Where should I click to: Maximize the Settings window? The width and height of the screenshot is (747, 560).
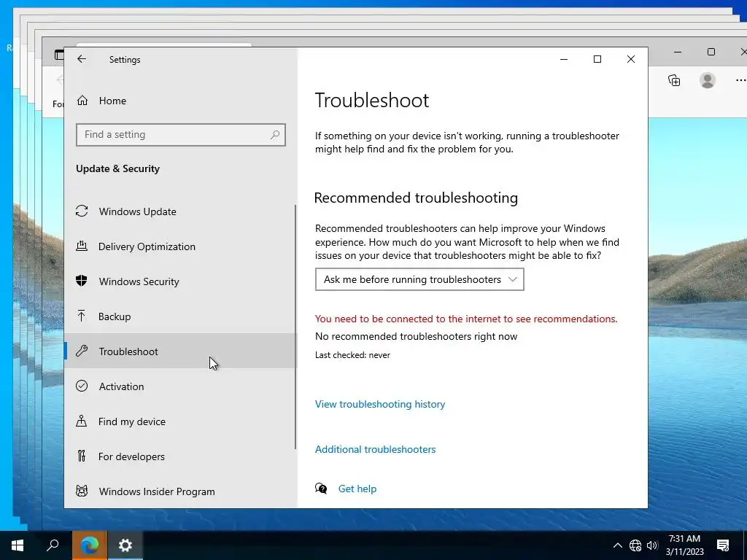coord(597,59)
